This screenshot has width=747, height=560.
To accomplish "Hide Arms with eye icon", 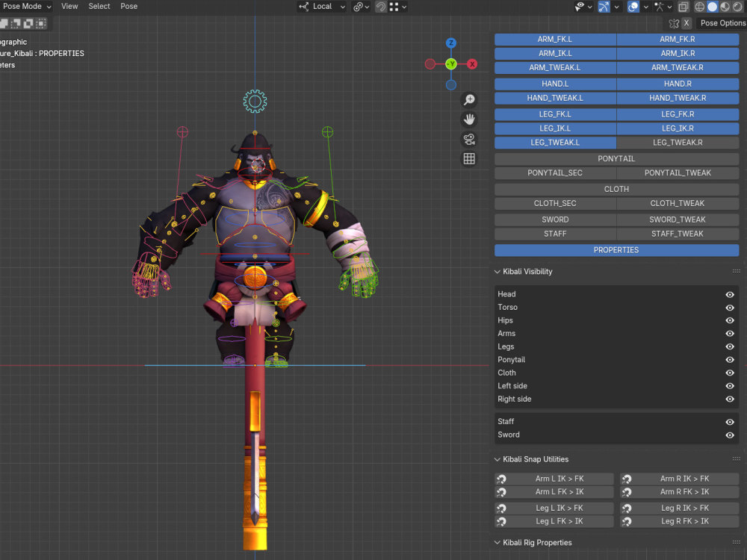I will (x=729, y=334).
